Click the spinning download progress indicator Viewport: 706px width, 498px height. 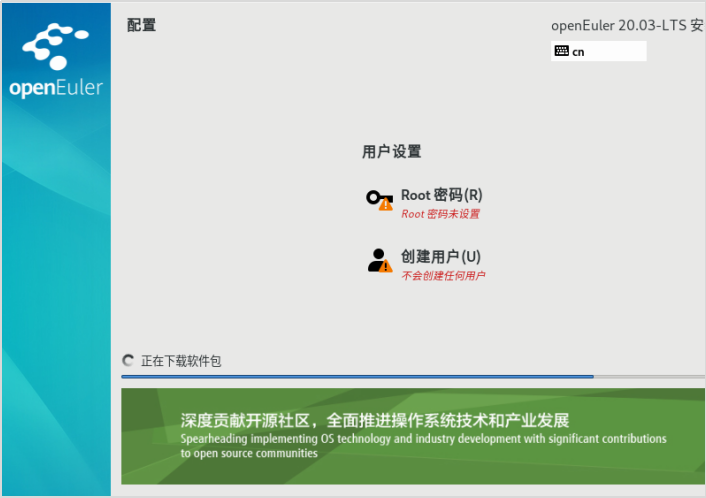[x=128, y=361]
